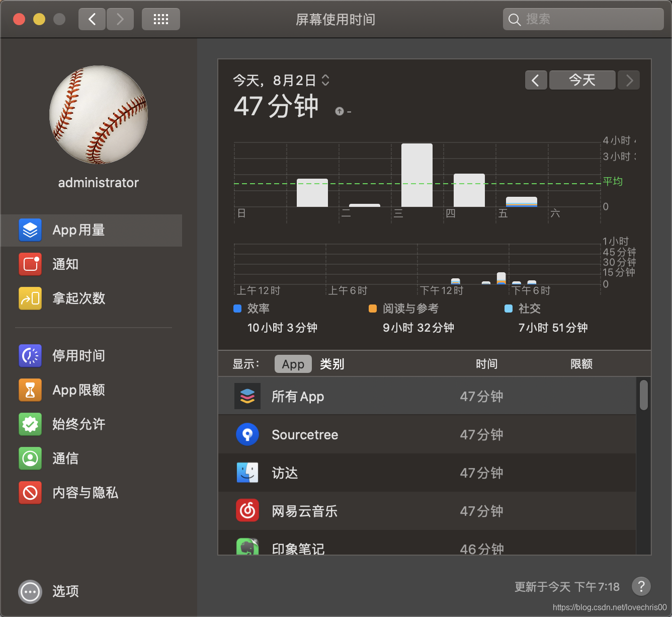This screenshot has width=672, height=617.
Task: Select the 所有 App row
Action: pyautogui.click(x=427, y=396)
